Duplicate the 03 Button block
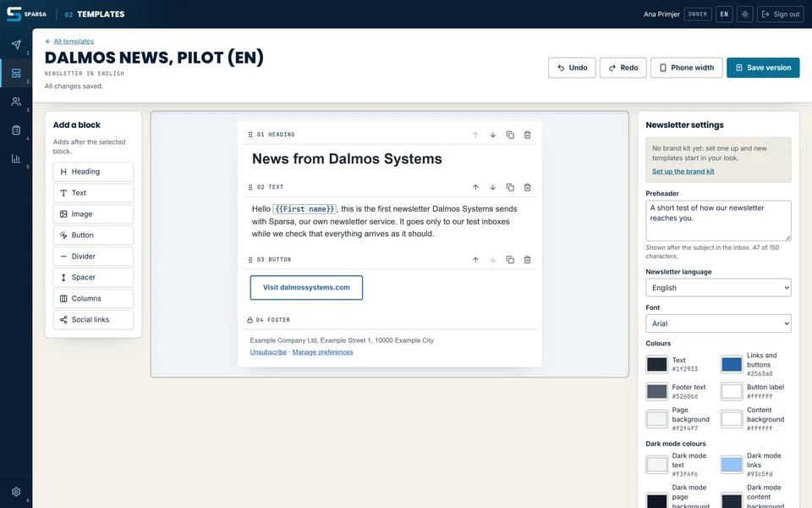The width and height of the screenshot is (812, 508). click(x=510, y=260)
